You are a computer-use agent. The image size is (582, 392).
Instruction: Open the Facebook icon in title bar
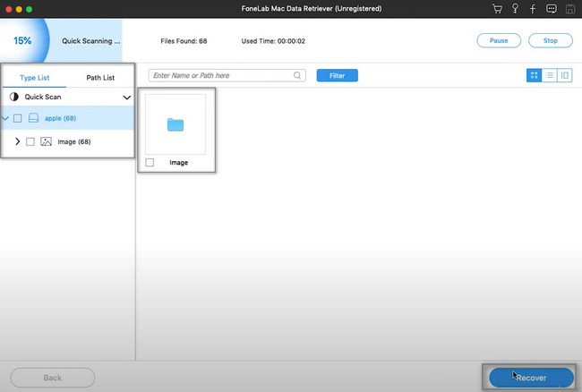coord(533,9)
